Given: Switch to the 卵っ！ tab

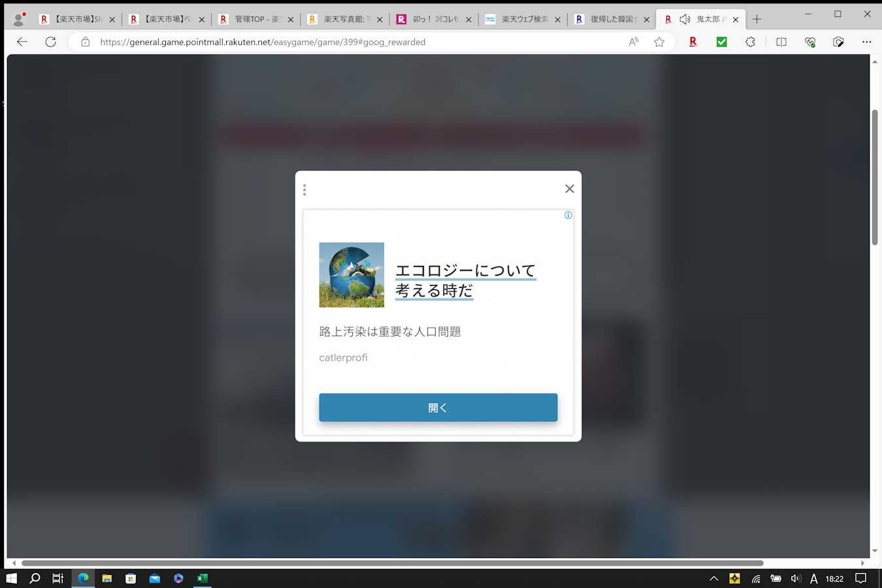Looking at the screenshot, I should 434,20.
